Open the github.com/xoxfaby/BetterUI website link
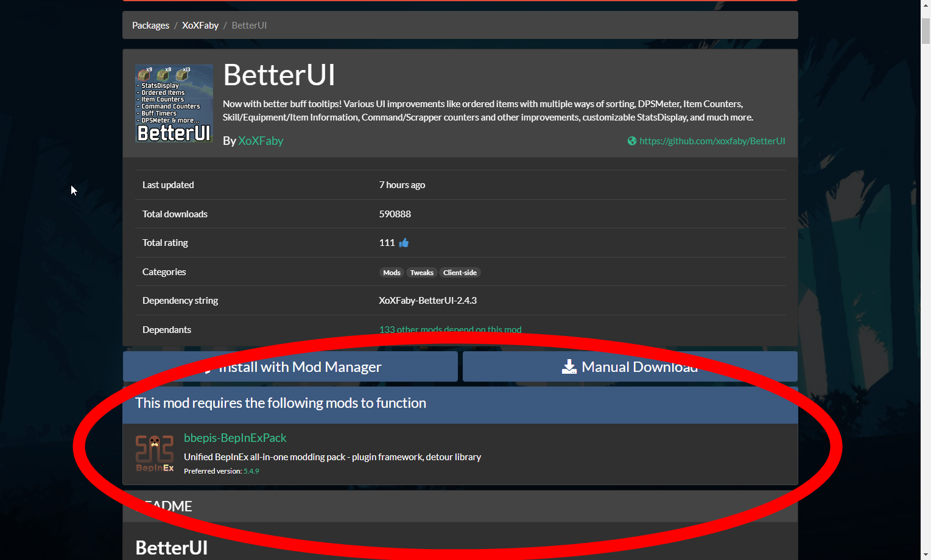This screenshot has width=931, height=560. 712,141
